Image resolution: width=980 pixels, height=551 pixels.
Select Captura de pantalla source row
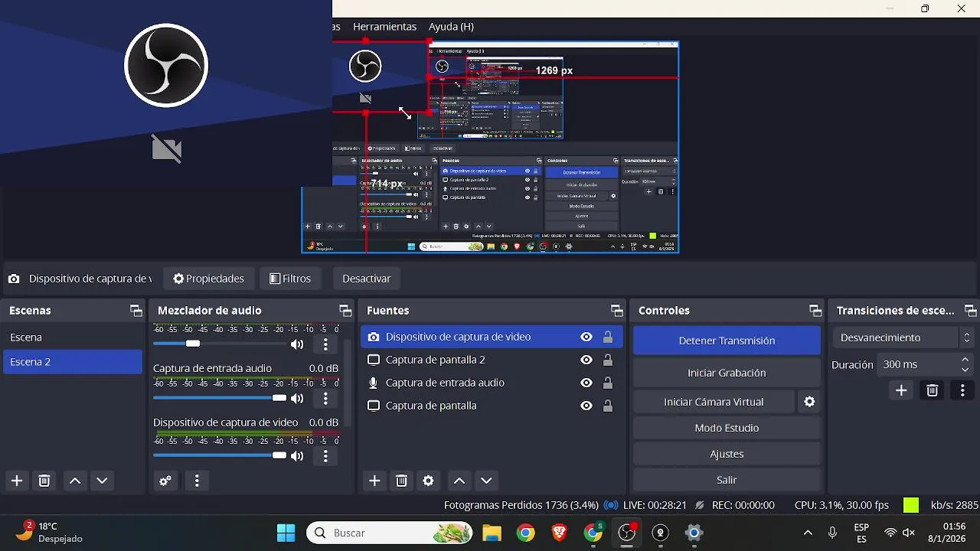(492, 406)
